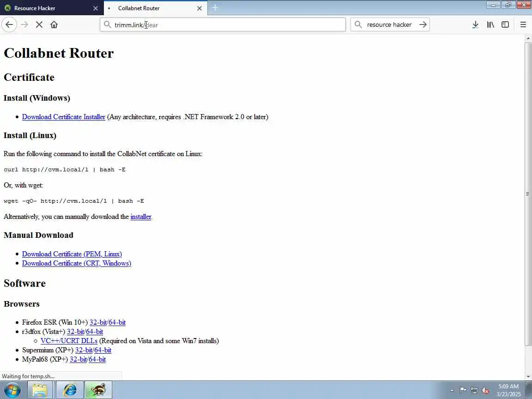Click the muted volume tray icon
The image size is (532, 399).
pyautogui.click(x=485, y=390)
